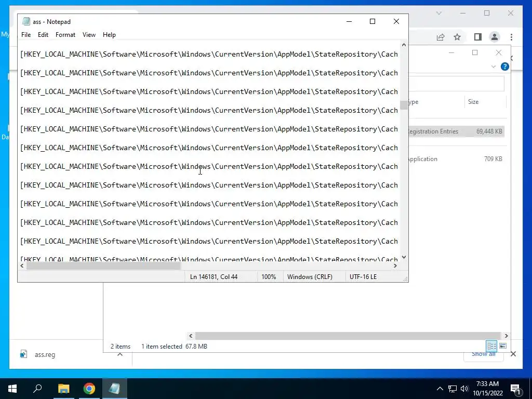Click the UTF-16 LE encoding status
The height and width of the screenshot is (399, 532).
363,277
